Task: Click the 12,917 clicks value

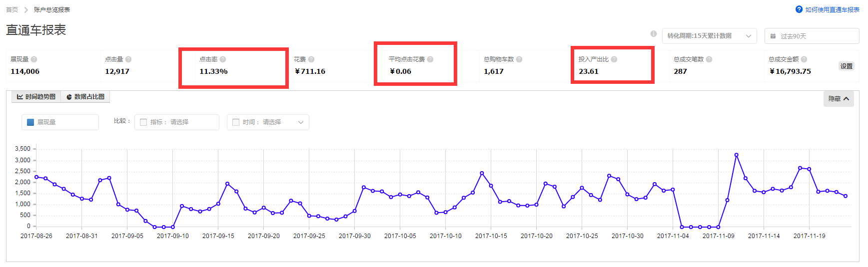Action: pyautogui.click(x=117, y=71)
